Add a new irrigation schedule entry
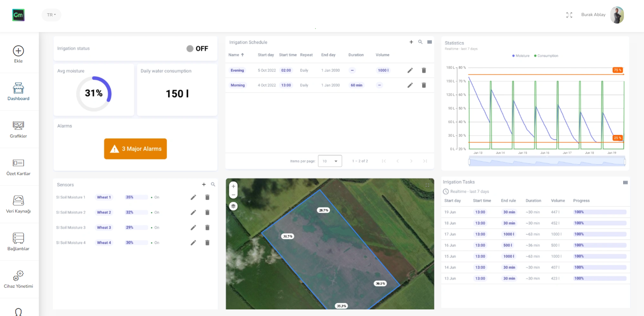This screenshot has height=316, width=644. [411, 42]
